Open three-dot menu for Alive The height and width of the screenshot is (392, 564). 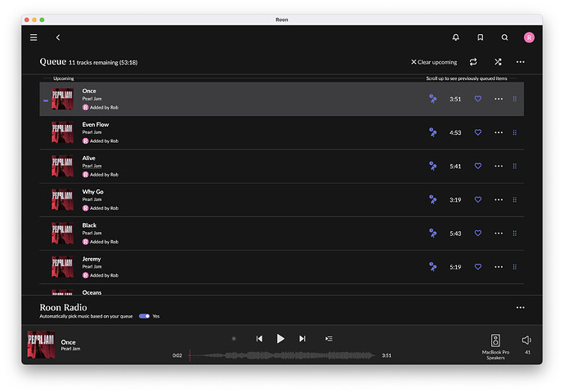(499, 166)
